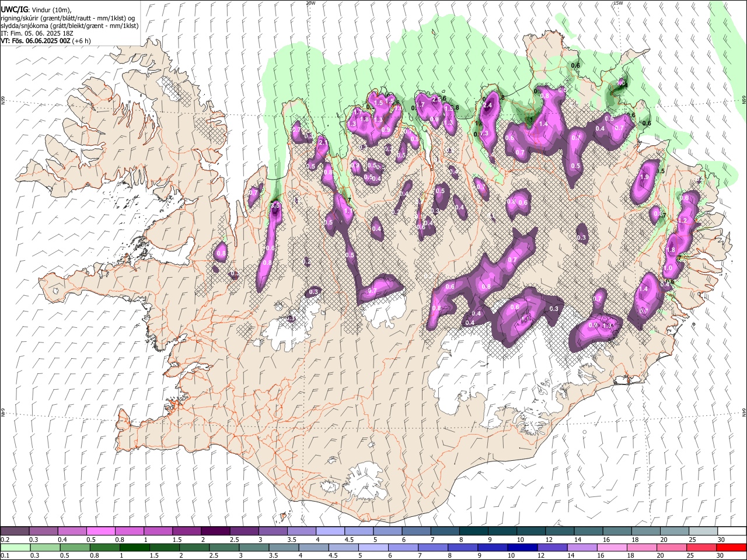Screen dimensions: 747x560
Task: Choose the bright red-pink 25 mm rain swatch
Action: point(701,547)
